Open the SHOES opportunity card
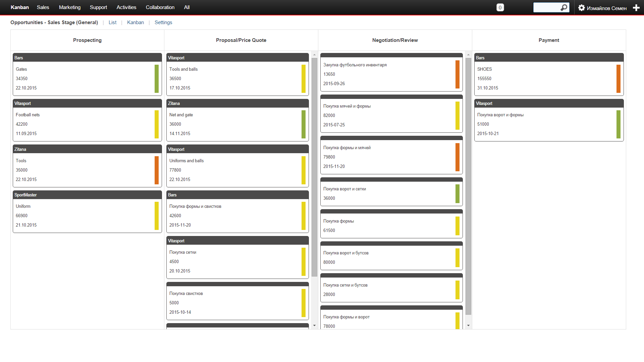 [x=549, y=74]
